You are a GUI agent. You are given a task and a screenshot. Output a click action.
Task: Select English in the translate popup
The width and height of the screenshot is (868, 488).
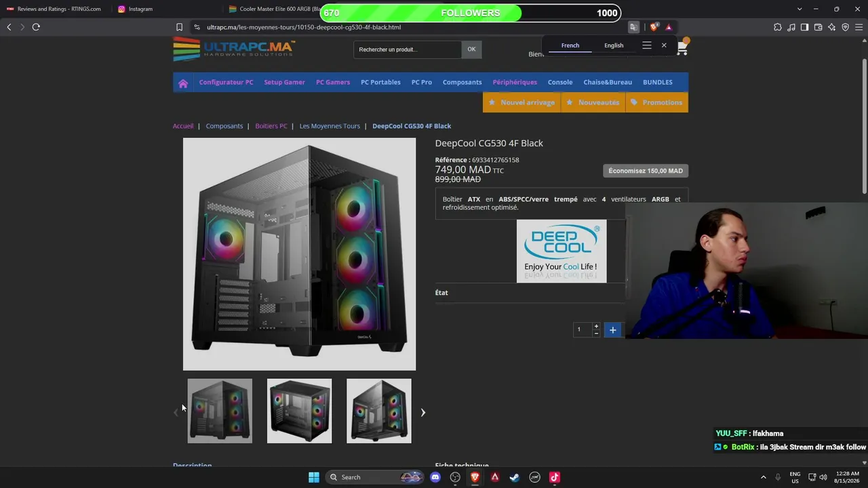tap(614, 45)
